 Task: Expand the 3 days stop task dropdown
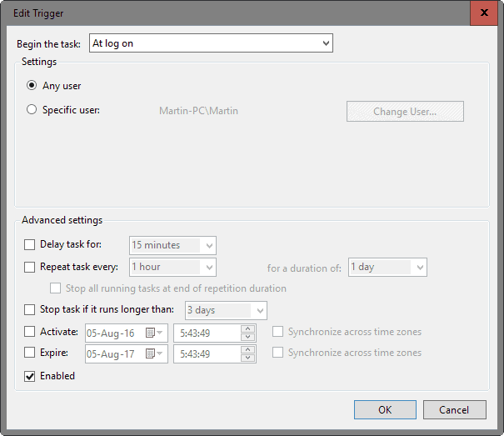259,310
